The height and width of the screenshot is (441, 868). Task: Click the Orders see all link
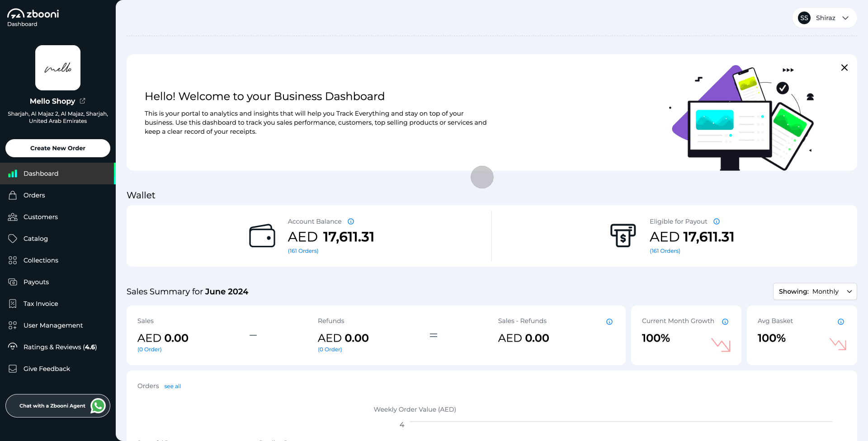tap(172, 386)
